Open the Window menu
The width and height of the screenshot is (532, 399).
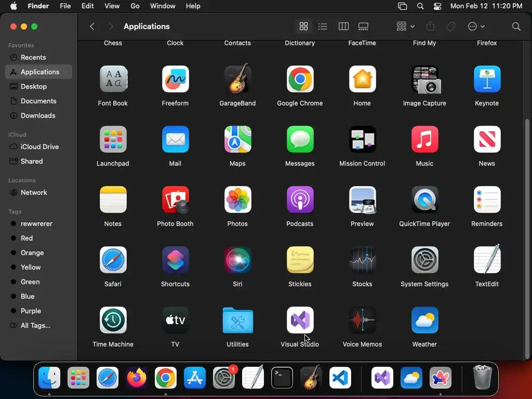[x=163, y=6]
